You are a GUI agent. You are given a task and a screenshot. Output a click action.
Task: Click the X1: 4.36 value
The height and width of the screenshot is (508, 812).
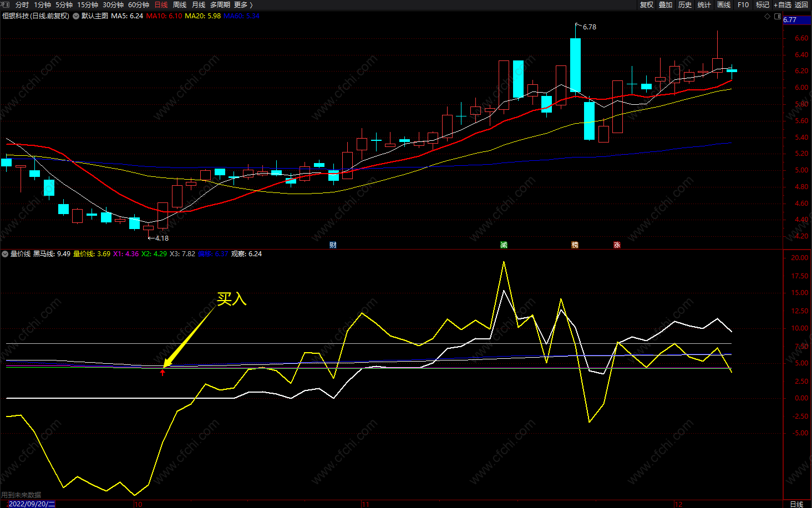126,254
